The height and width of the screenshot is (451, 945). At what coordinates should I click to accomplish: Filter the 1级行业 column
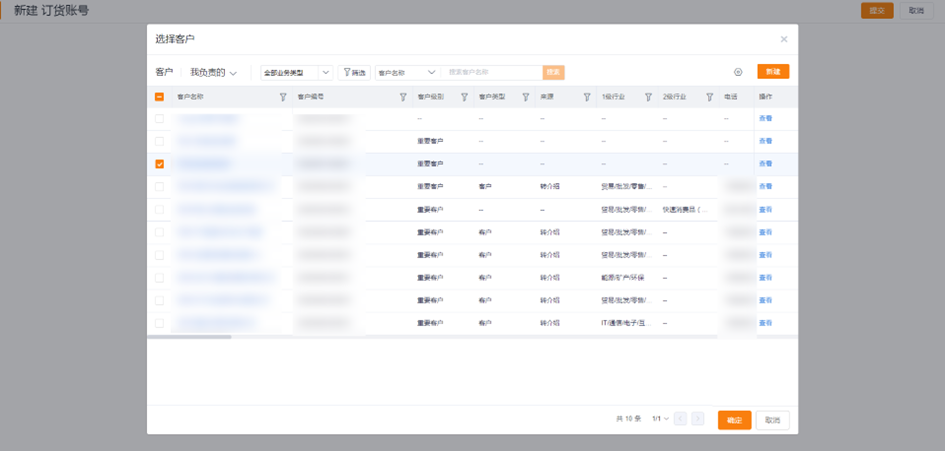[648, 96]
